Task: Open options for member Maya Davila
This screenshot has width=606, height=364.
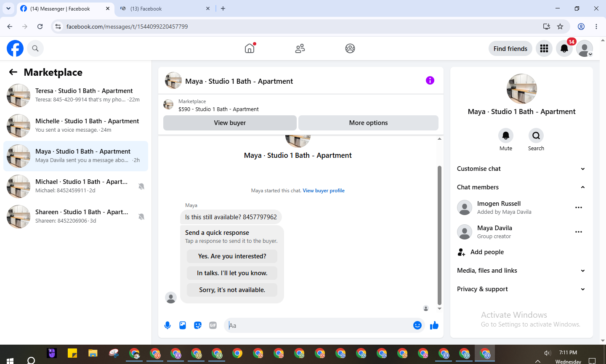Action: coord(579,232)
